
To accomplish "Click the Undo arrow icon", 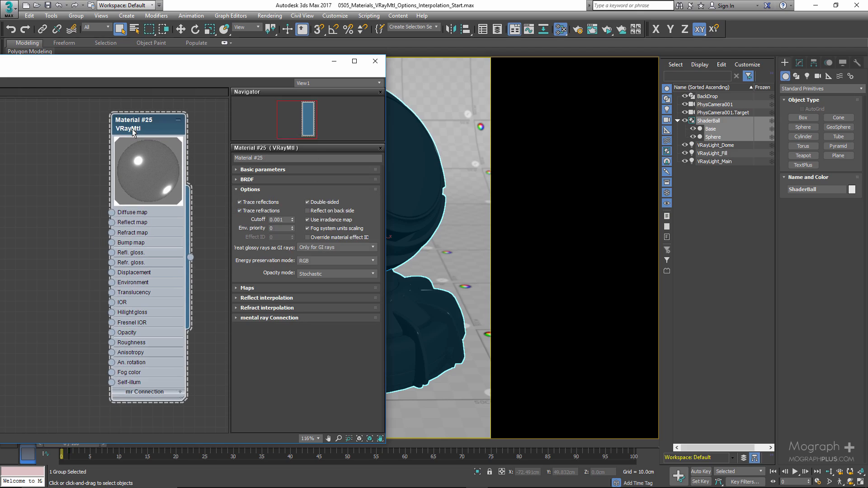I will coord(11,29).
